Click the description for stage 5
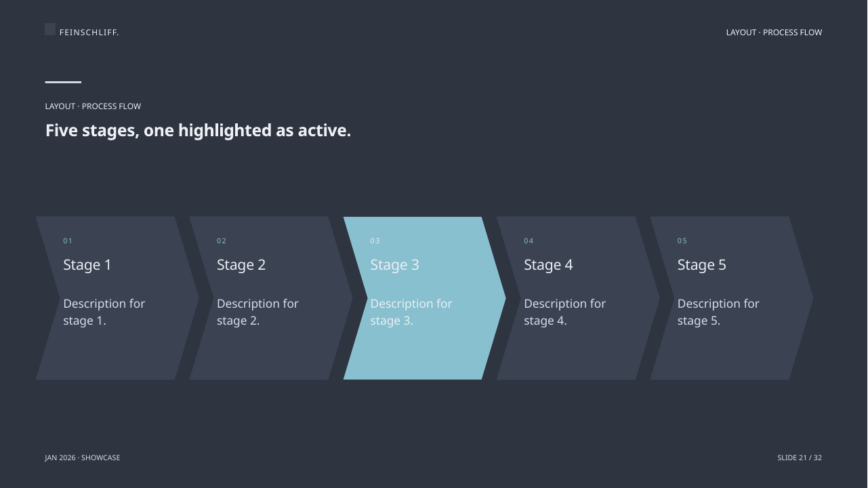This screenshot has width=868, height=488. [x=718, y=312]
